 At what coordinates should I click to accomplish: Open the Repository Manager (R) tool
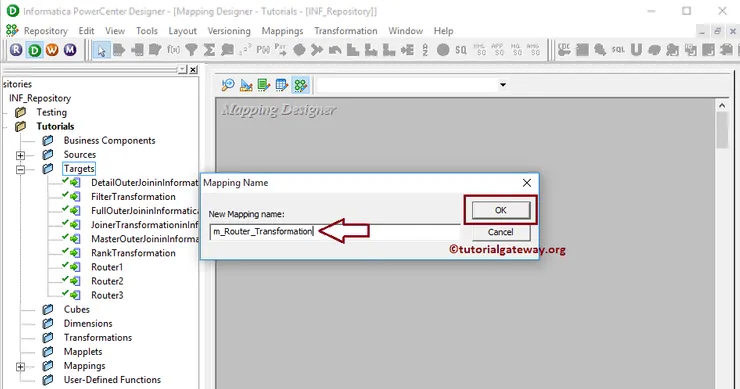point(16,50)
